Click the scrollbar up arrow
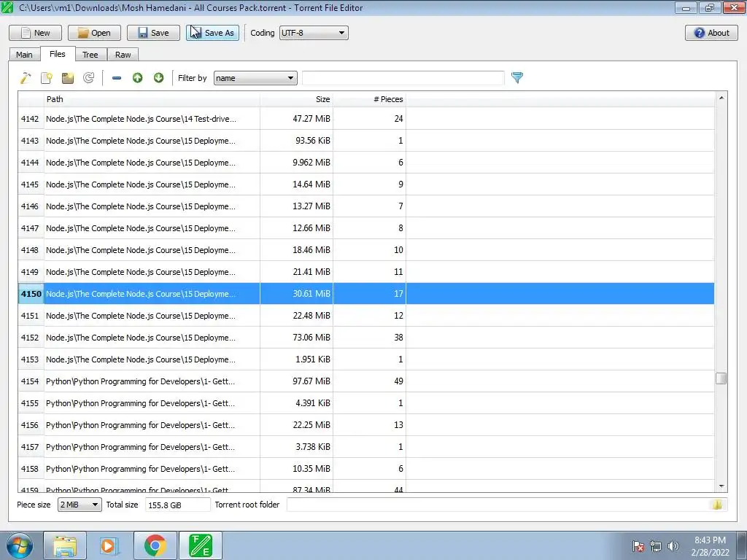747x560 pixels. pyautogui.click(x=721, y=98)
